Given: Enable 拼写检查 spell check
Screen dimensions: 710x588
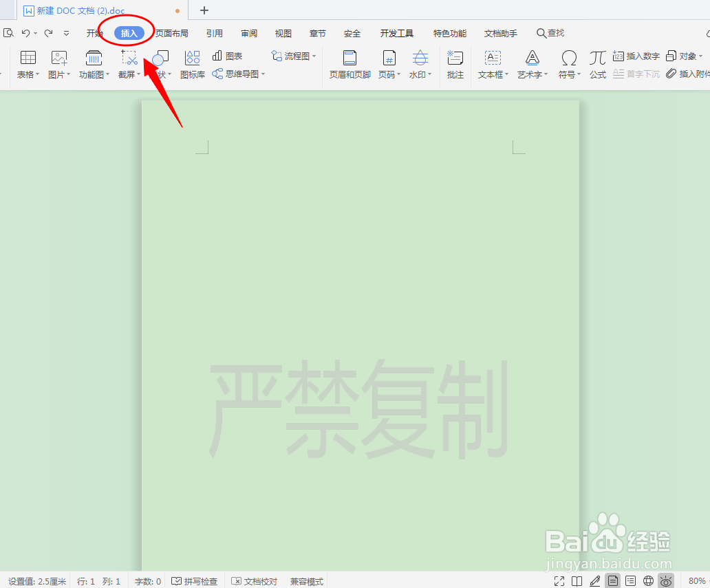Looking at the screenshot, I should pos(195,580).
